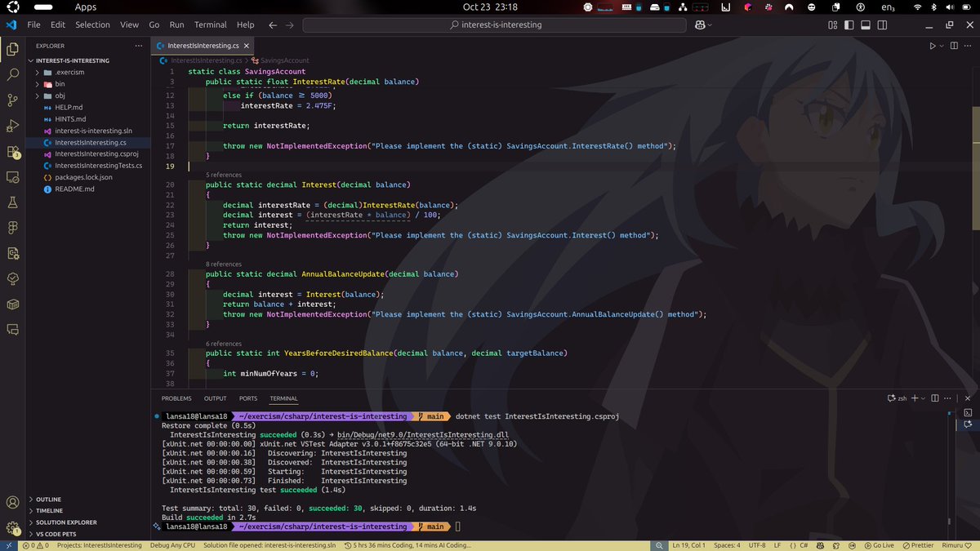Click the Remote window indicator in status bar
The image size is (980, 551).
click(8, 545)
